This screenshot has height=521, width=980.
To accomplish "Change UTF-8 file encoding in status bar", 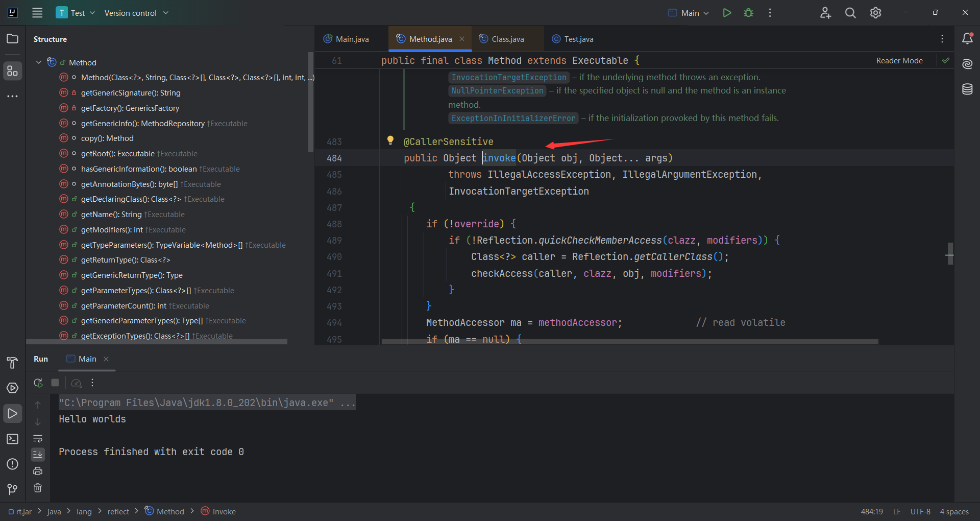I will click(x=920, y=511).
